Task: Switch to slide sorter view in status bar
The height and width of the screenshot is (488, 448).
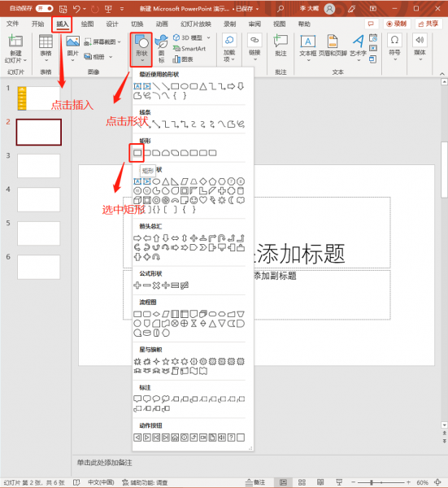Action: (302, 482)
